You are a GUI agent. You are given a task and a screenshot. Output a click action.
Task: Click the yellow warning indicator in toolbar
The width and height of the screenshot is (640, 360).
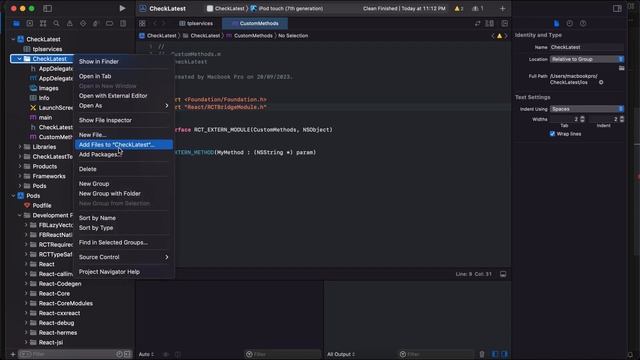[x=459, y=8]
